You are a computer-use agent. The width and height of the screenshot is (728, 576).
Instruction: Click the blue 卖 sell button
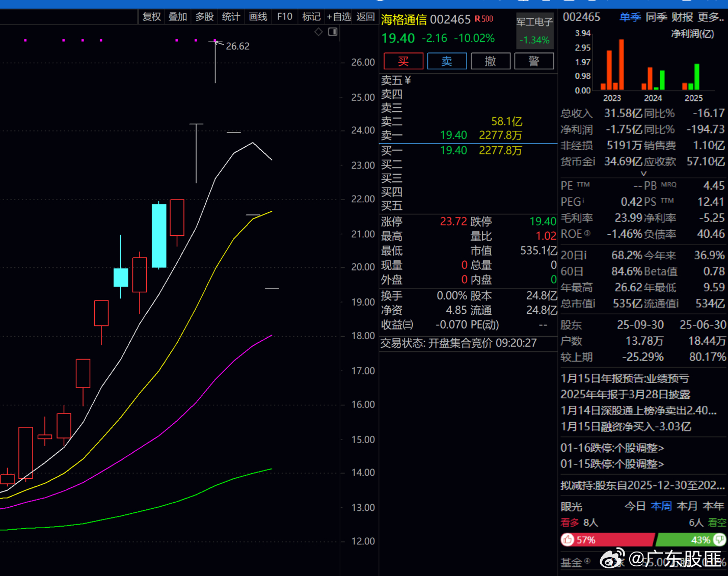(x=447, y=61)
